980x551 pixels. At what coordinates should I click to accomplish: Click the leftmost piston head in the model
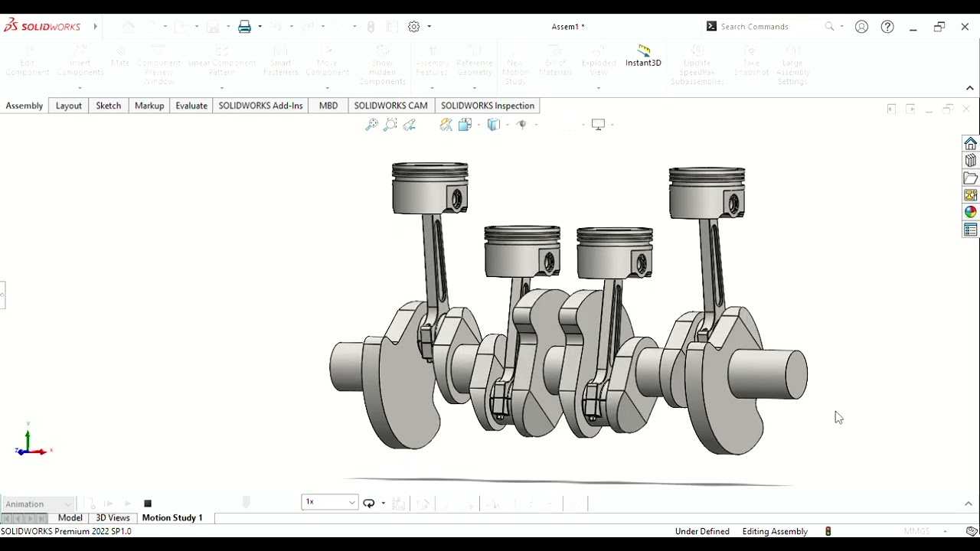(430, 187)
